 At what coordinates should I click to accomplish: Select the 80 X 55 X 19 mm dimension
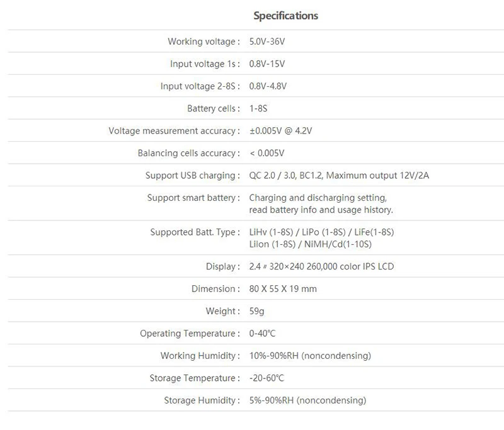(283, 289)
